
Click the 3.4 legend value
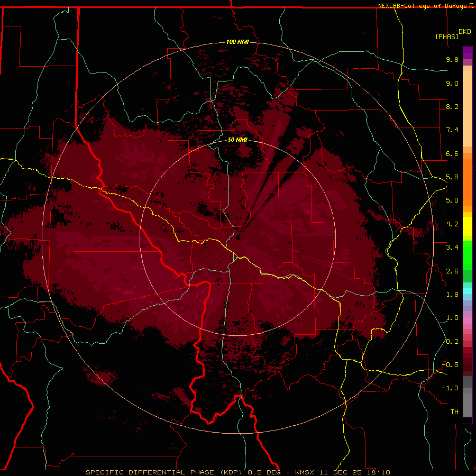452,248
